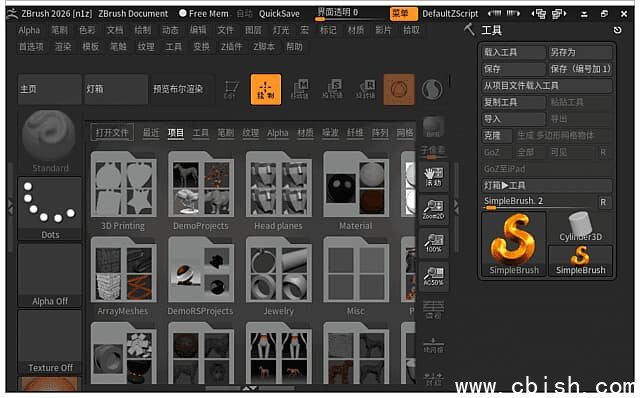This screenshot has width=640, height=398.
Task: Select the Zoom2D magnifier icon
Action: (x=433, y=210)
